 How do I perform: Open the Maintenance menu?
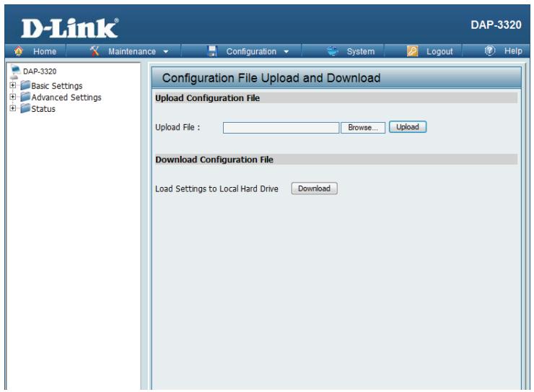132,51
